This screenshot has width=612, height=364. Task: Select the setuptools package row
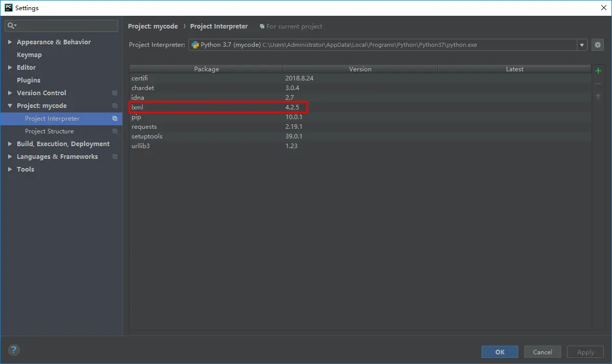[x=360, y=136]
